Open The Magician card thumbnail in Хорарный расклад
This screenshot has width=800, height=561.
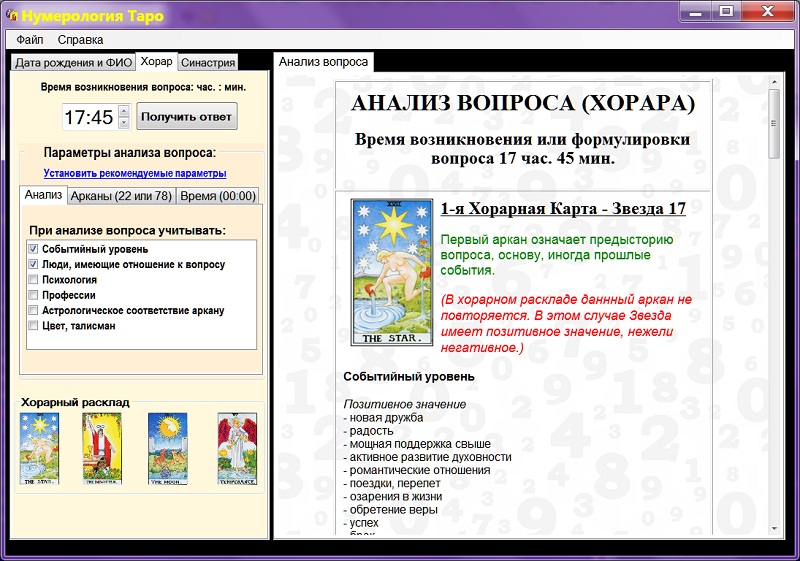click(x=102, y=449)
